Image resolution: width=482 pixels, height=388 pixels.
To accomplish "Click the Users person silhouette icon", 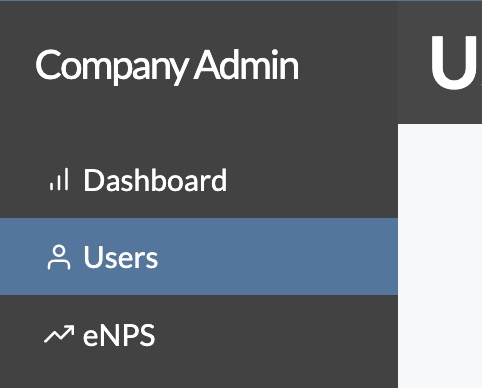I will pos(59,257).
